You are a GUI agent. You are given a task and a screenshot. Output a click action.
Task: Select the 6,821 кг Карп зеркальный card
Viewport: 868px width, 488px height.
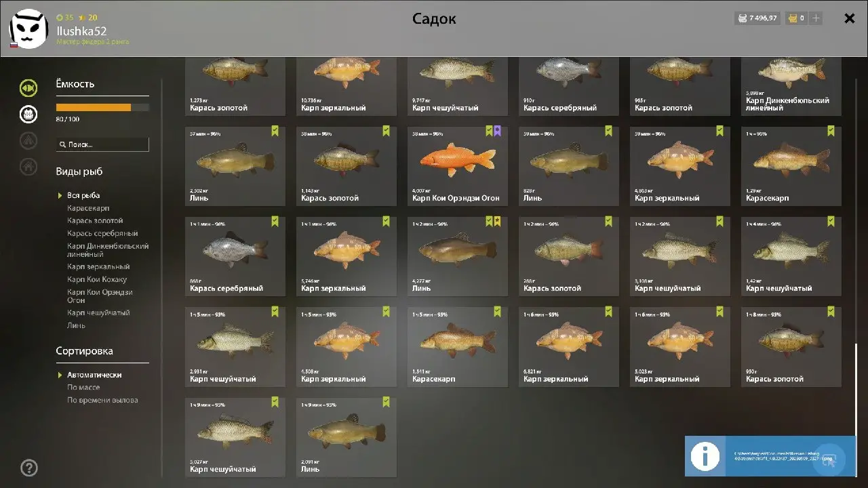coord(569,347)
